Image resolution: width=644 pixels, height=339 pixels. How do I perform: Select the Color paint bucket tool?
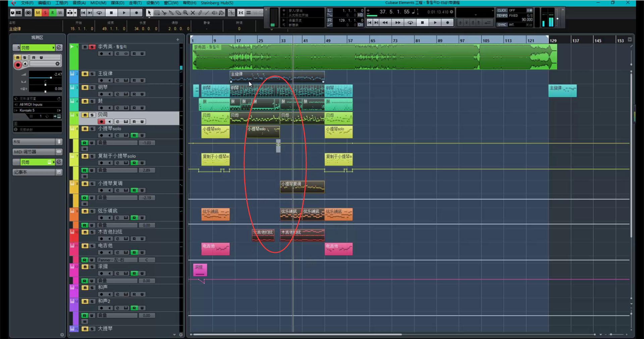pos(222,13)
